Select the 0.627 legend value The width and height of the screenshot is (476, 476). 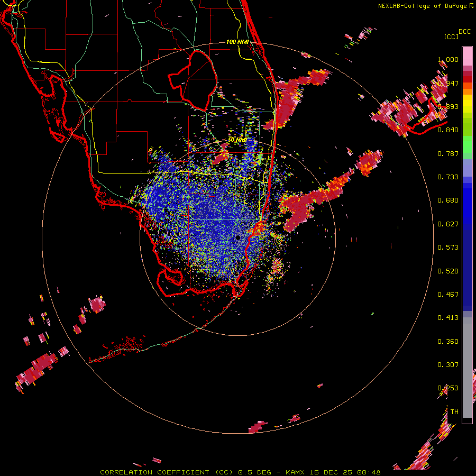[448, 224]
